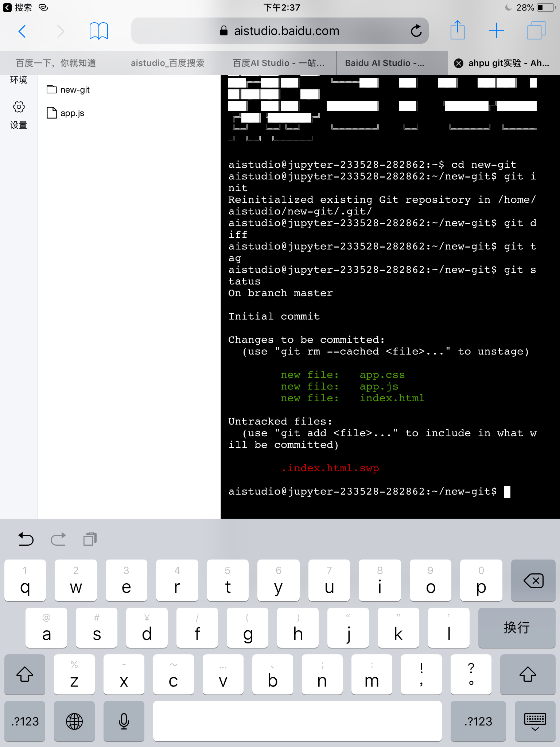Screen dimensions: 560x747
Task: Tap the question mark key
Action: pos(471,674)
